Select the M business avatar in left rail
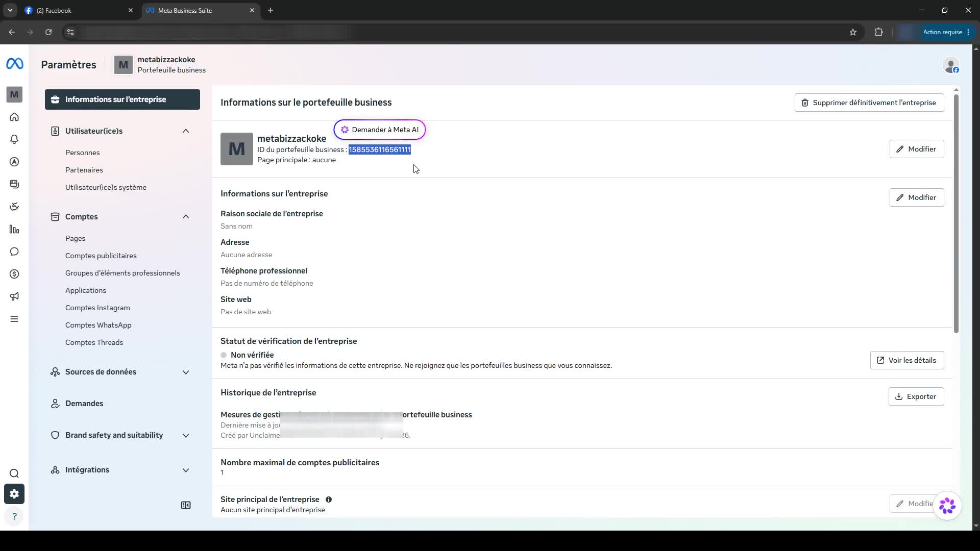Screen dimensions: 980x551 (x=14, y=94)
